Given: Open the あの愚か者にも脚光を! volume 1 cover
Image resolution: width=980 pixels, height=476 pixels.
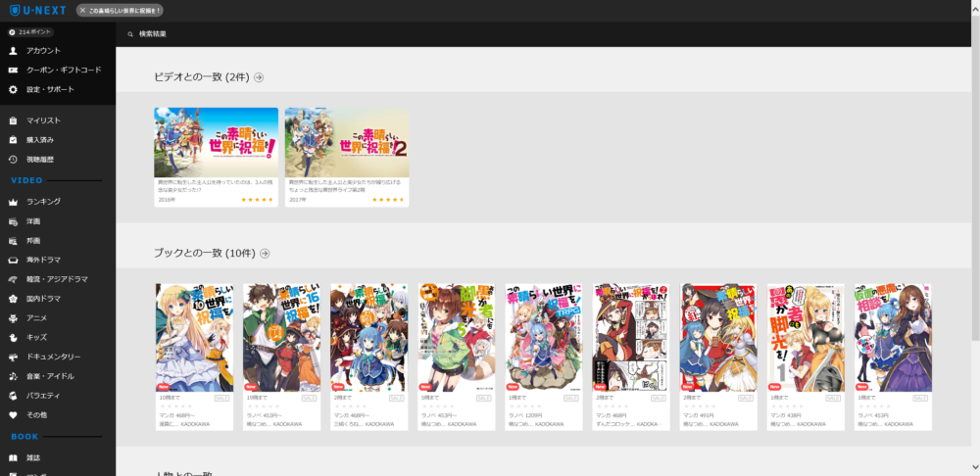Looking at the screenshot, I should coord(807,338).
